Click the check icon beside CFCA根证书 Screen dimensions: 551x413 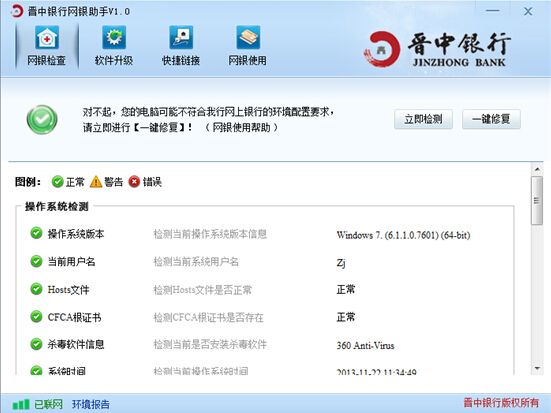(36, 317)
